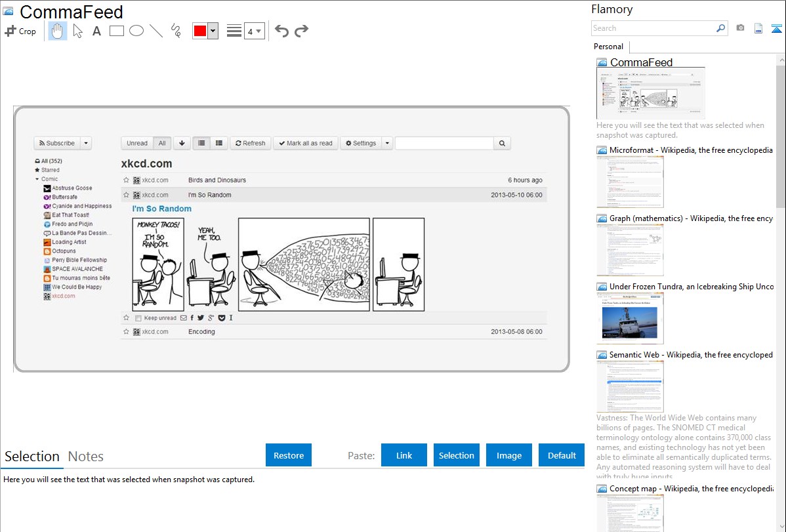The height and width of the screenshot is (532, 786).
Task: Open the dropdown arrow beside Settings
Action: pos(388,143)
